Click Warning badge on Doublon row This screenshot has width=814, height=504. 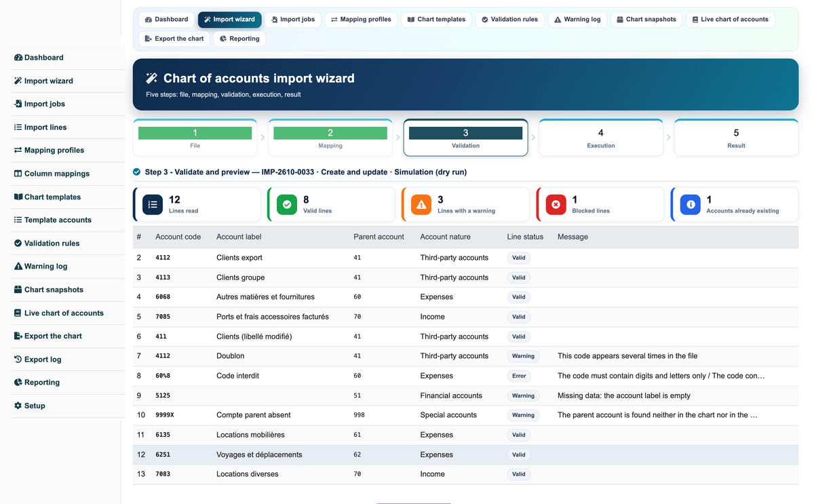(523, 356)
